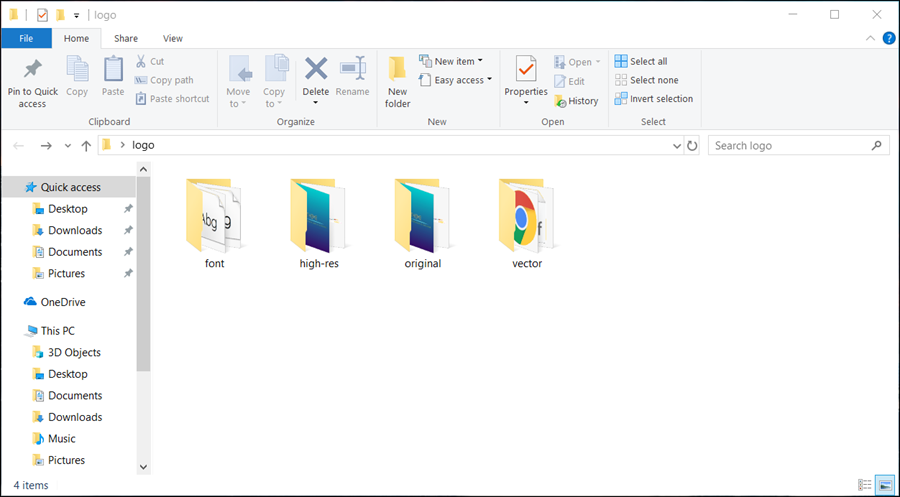Click Select none in ribbon
900x497 pixels.
(646, 80)
